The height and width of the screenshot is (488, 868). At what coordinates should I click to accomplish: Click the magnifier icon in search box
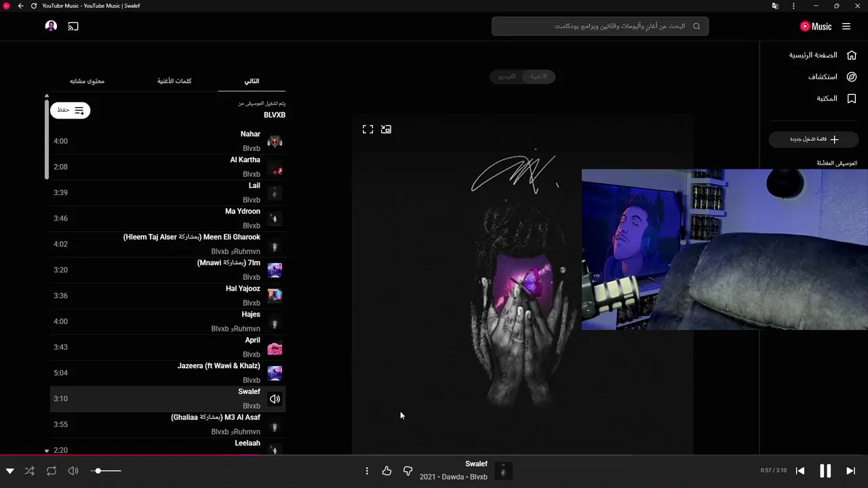tap(696, 26)
